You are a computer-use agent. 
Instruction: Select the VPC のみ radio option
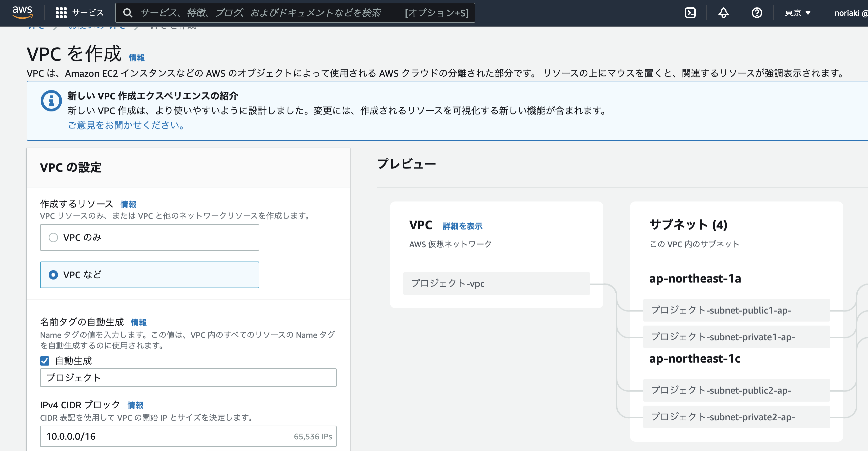coord(53,238)
